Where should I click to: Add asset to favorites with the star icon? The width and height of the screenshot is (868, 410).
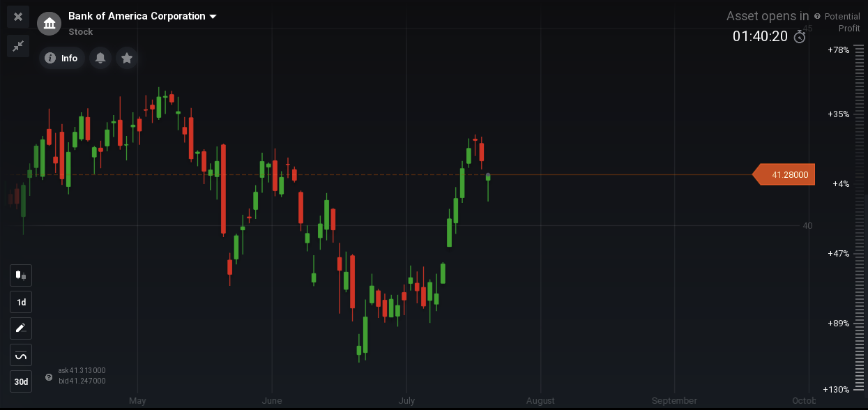click(126, 59)
